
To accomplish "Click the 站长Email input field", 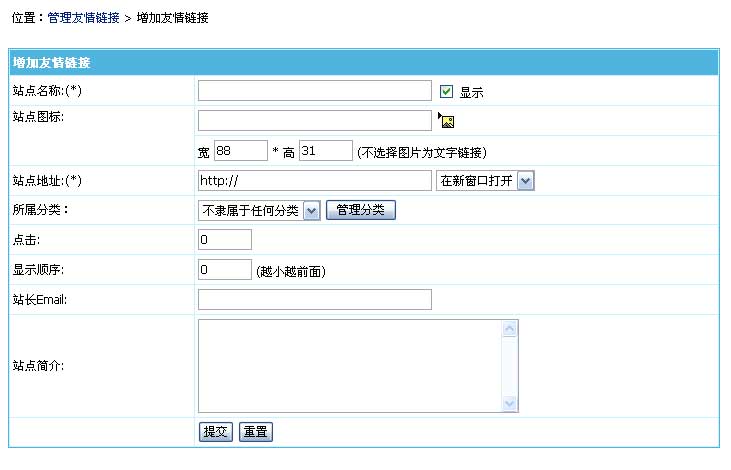I will [314, 300].
